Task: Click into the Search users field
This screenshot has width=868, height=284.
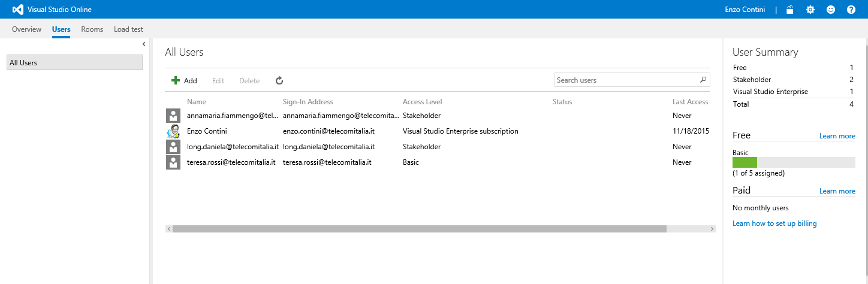Action: click(625, 80)
